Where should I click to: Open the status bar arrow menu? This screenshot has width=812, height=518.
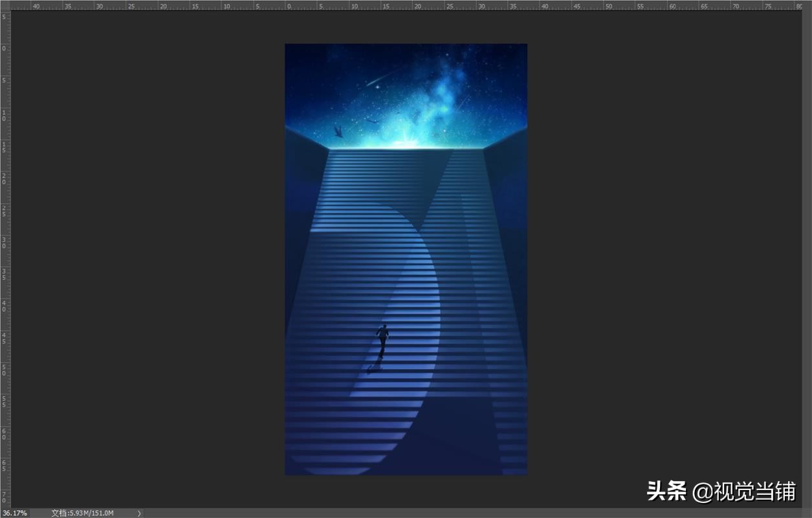pyautogui.click(x=139, y=513)
